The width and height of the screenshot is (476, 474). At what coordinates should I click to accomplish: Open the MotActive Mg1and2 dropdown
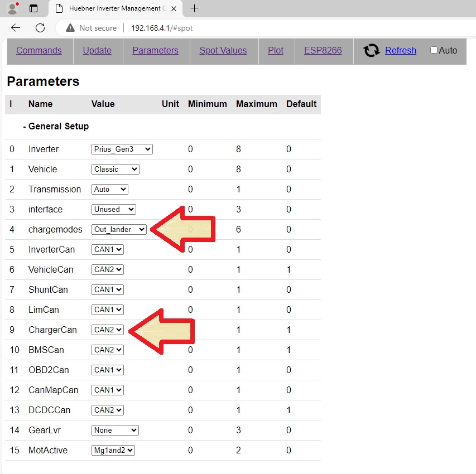coord(113,450)
